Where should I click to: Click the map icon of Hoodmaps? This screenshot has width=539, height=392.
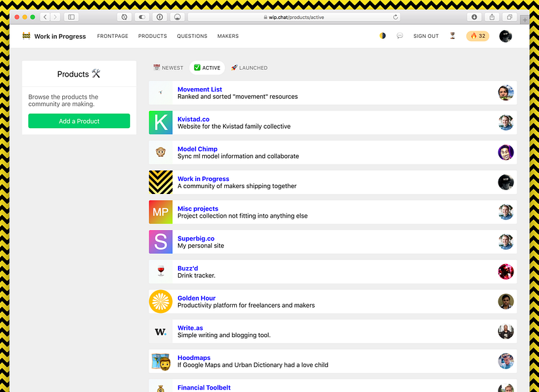160,361
